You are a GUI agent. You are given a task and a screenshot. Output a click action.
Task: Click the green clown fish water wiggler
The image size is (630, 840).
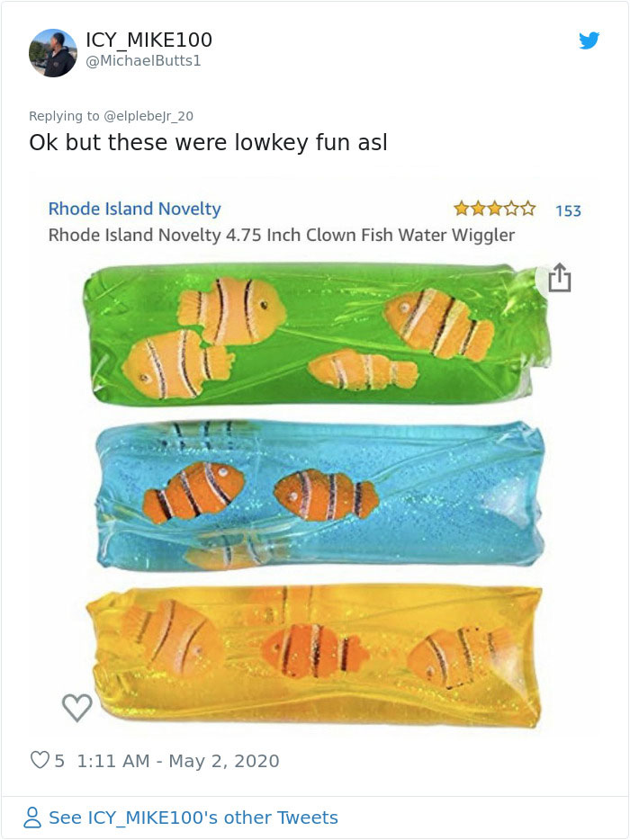(x=315, y=331)
